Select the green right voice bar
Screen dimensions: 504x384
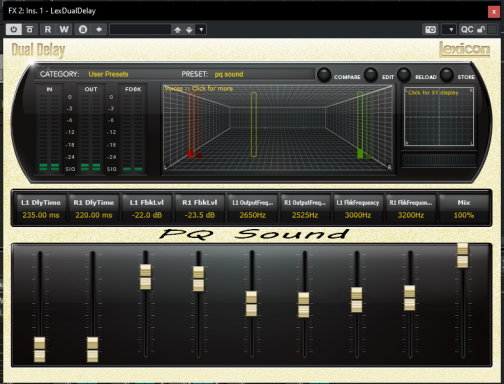[x=360, y=125]
